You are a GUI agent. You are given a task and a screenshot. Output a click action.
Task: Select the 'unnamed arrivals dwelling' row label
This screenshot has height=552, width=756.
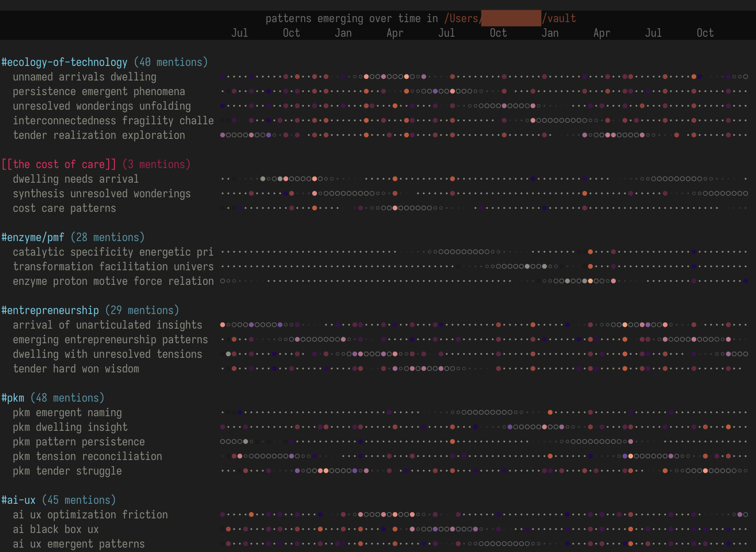(x=84, y=77)
